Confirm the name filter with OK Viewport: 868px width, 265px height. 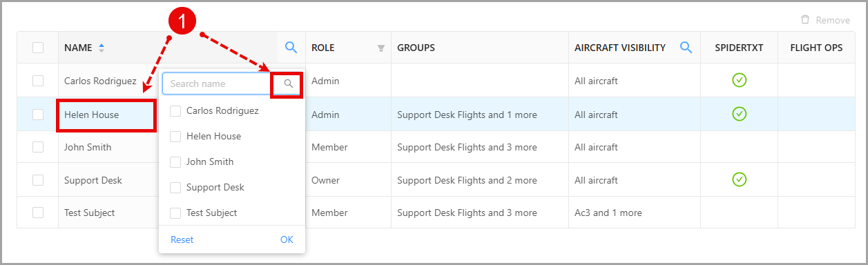287,239
